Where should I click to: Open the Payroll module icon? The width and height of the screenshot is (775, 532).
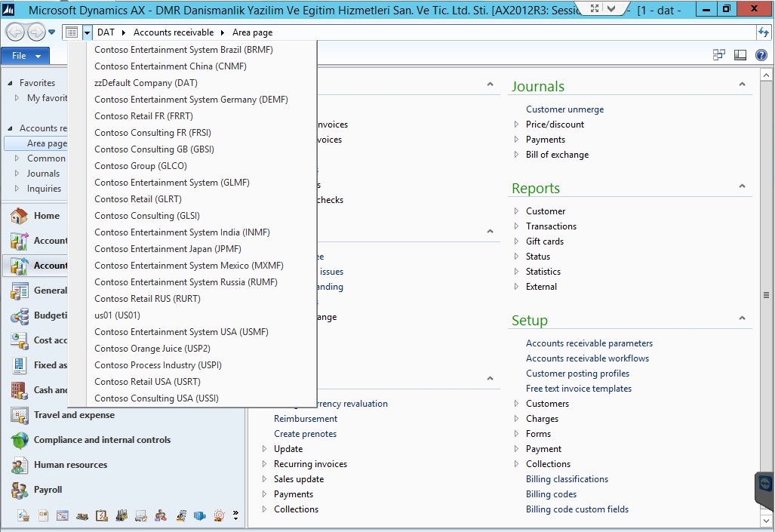[x=20, y=490]
